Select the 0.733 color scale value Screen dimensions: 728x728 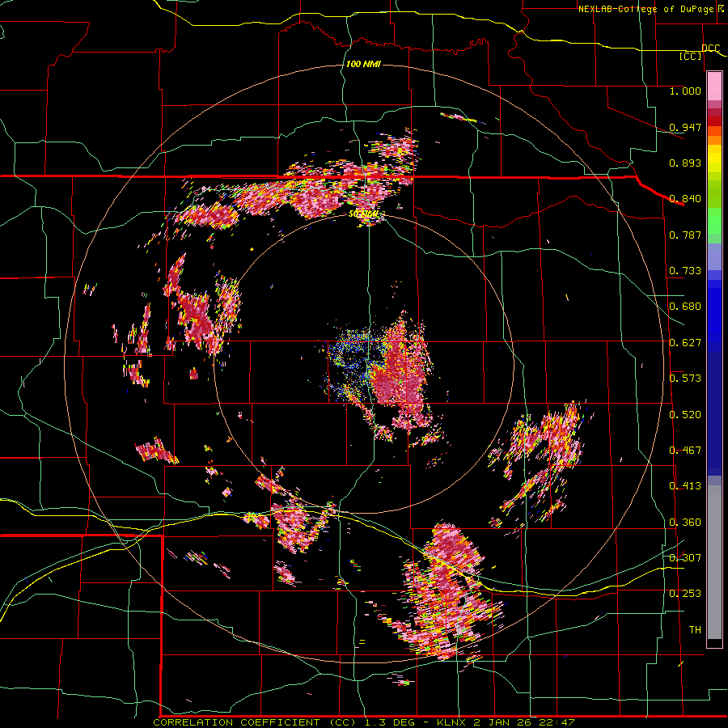pos(685,271)
